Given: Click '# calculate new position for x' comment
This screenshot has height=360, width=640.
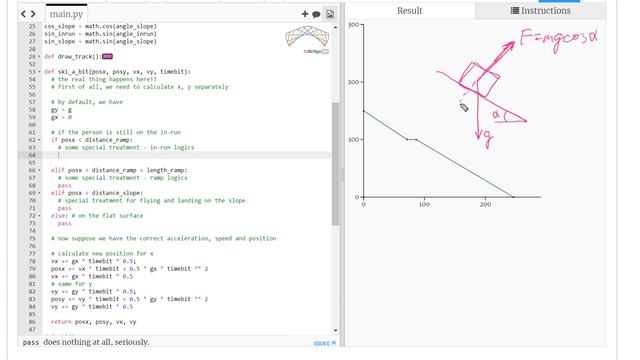Looking at the screenshot, I should pyautogui.click(x=102, y=254).
